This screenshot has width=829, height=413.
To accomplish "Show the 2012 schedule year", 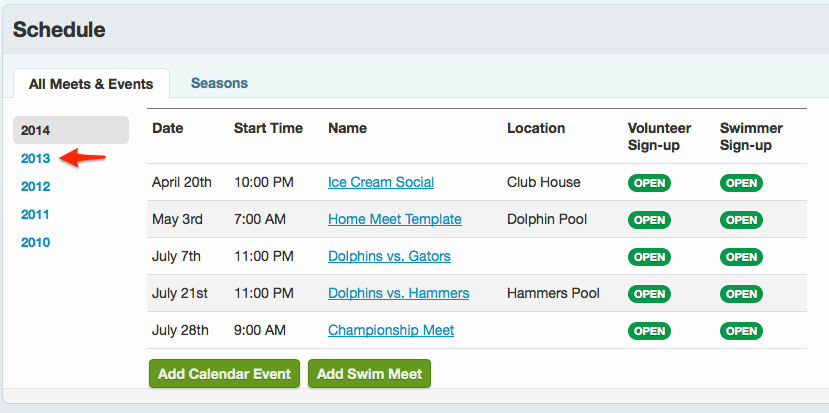I will 36,186.
